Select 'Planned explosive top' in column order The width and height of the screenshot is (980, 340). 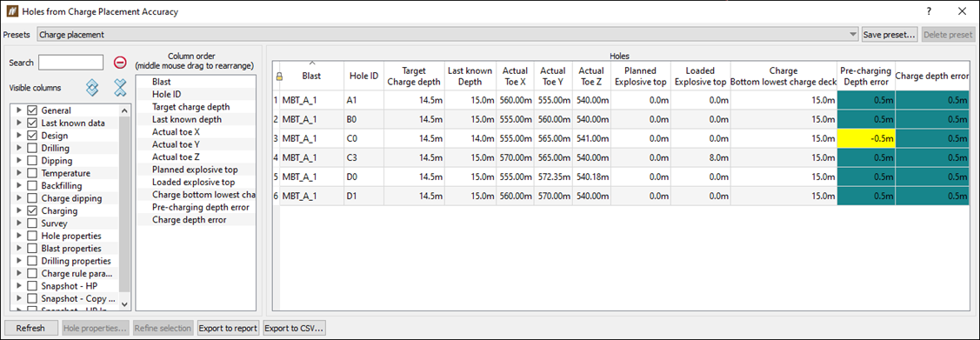pos(196,170)
